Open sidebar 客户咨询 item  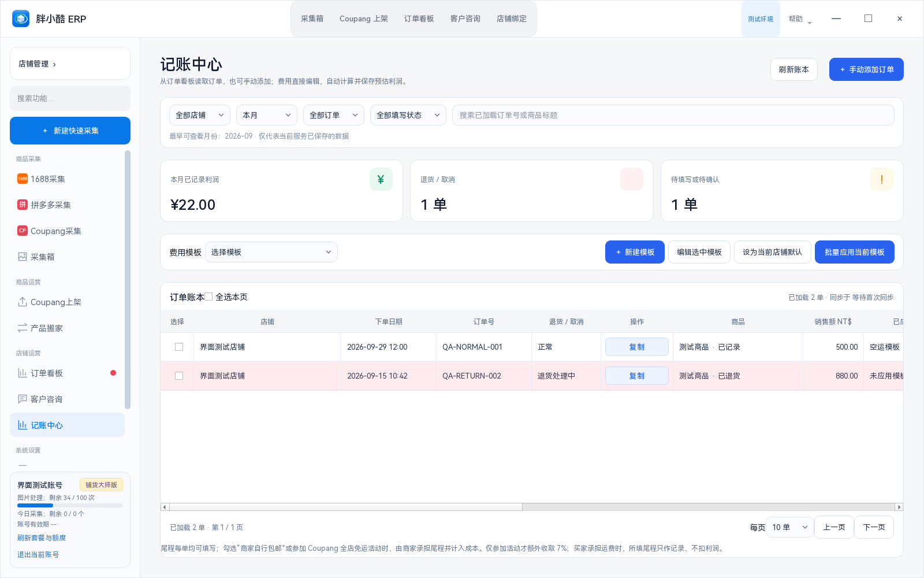67,399
